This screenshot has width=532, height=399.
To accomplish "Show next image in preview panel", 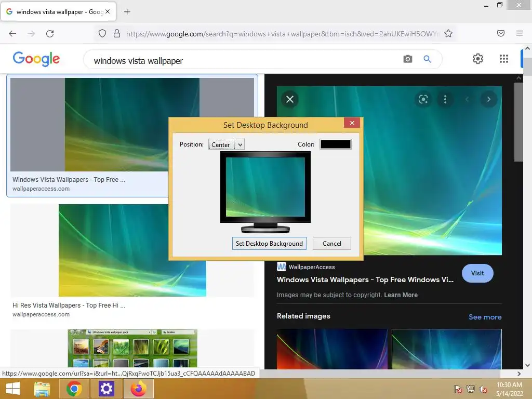I will pyautogui.click(x=488, y=99).
